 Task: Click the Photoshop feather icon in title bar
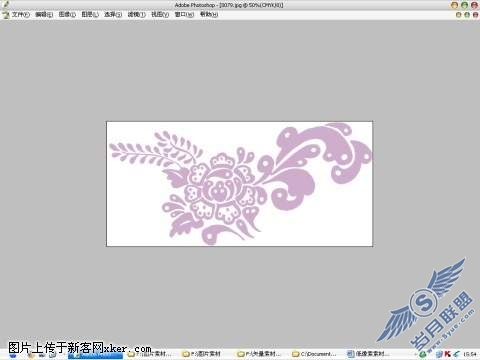(x=4, y=4)
